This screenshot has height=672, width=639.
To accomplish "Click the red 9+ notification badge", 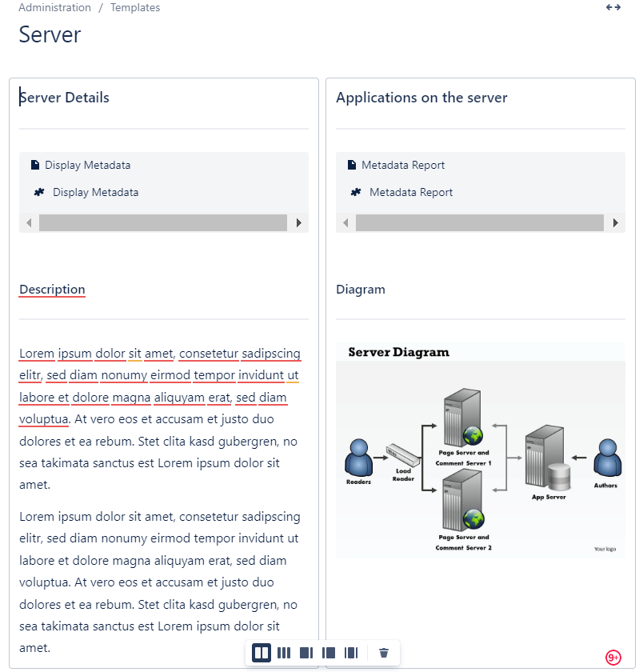I will [613, 658].
